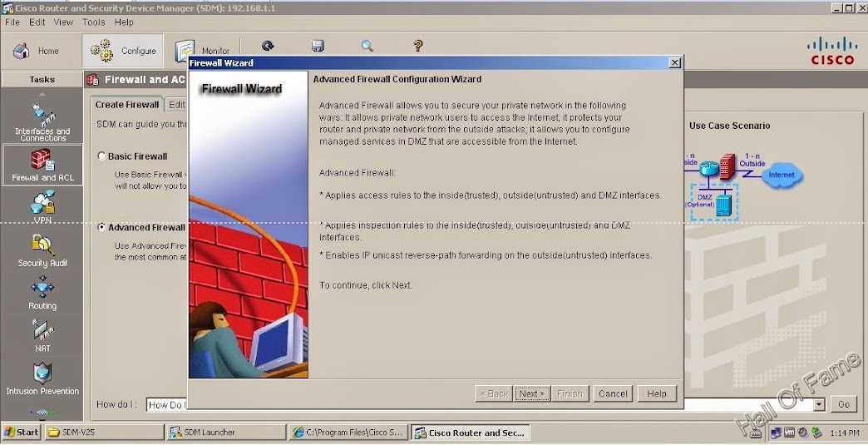Click Cancel in the Firewall Wizard
868x445 pixels.
click(613, 394)
